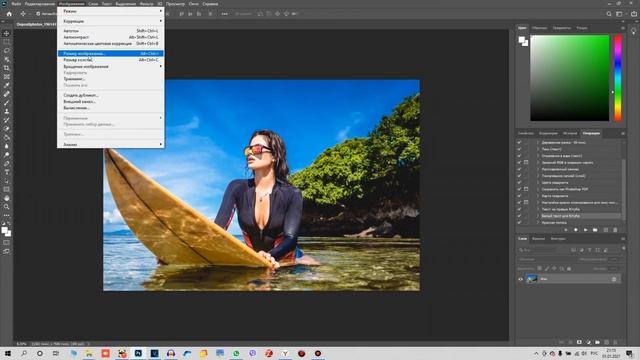Click foreground/background color swatches in toolbox
Screen dimensions: 640x360
[x=6, y=231]
